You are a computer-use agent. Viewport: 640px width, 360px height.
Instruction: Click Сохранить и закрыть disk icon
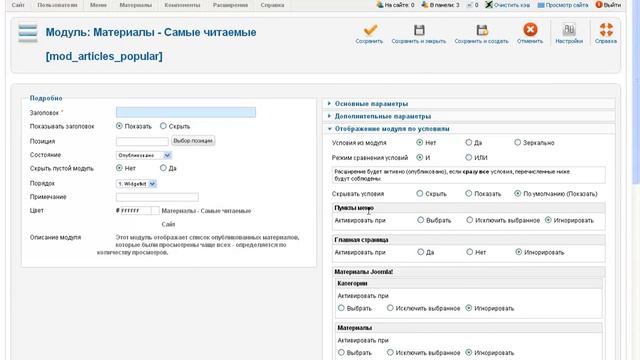pyautogui.click(x=419, y=30)
